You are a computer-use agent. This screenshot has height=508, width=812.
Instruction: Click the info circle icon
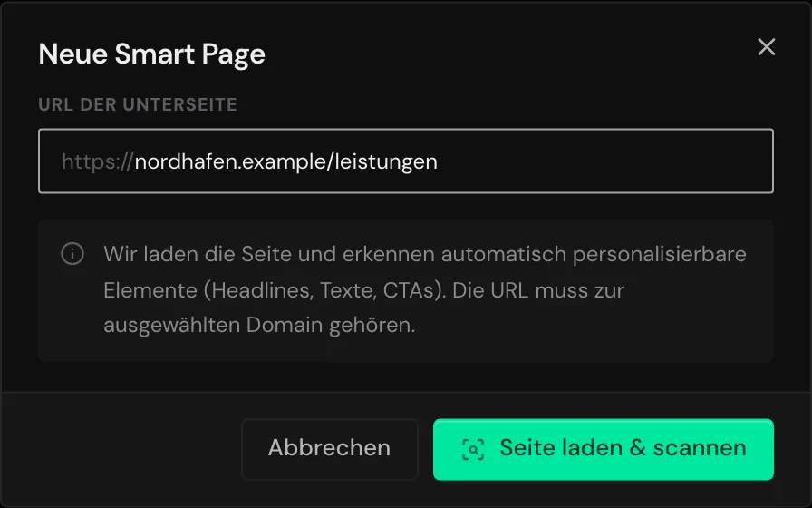tap(72, 254)
